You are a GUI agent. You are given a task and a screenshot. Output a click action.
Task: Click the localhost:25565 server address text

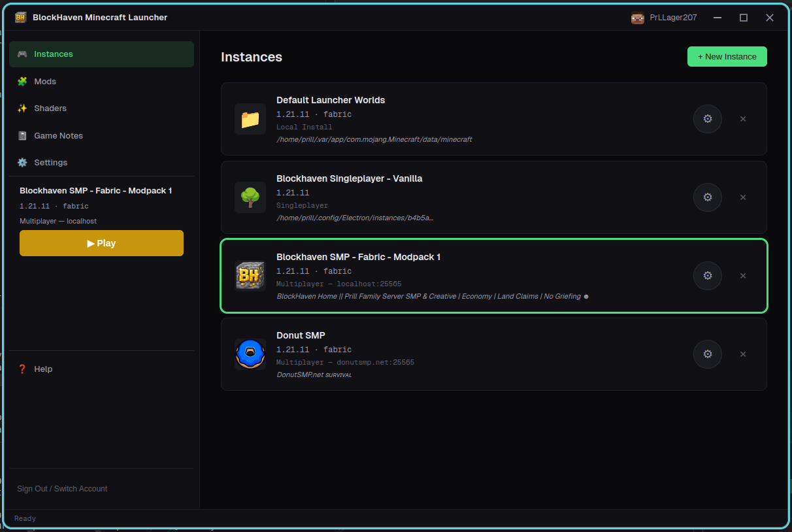pyautogui.click(x=369, y=284)
